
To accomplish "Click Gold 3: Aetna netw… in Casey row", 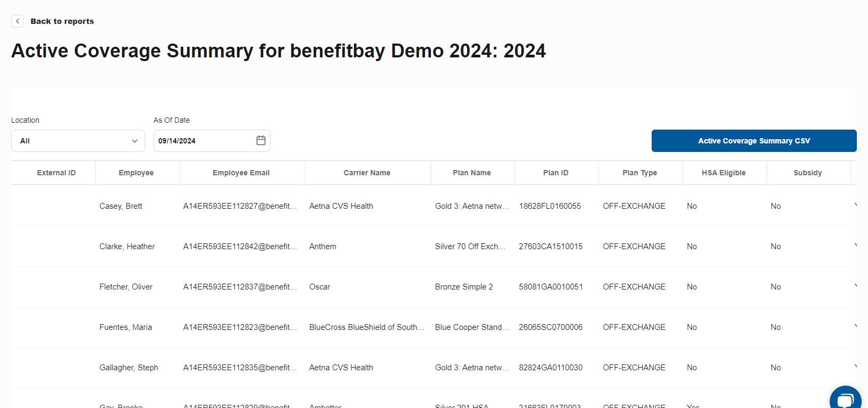I will point(472,206).
